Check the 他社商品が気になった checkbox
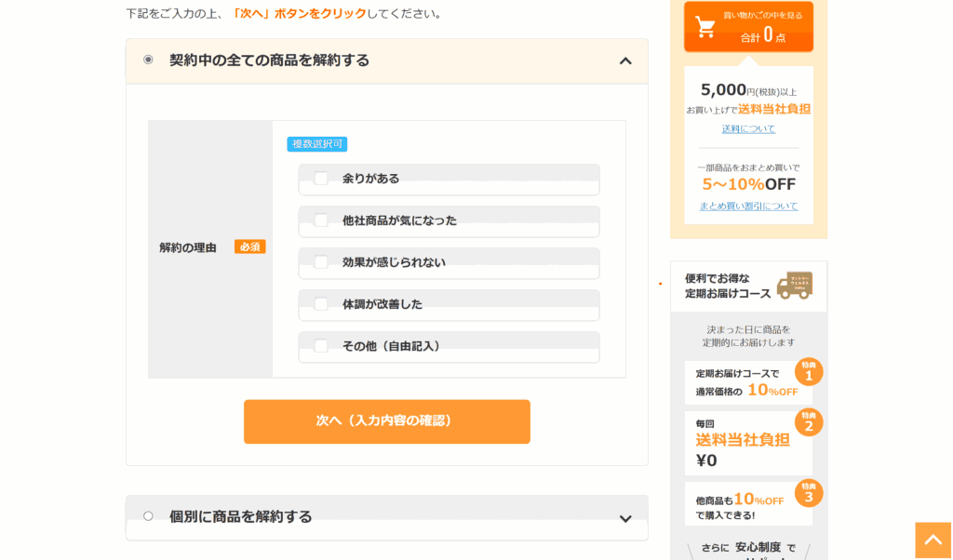 [x=321, y=220]
